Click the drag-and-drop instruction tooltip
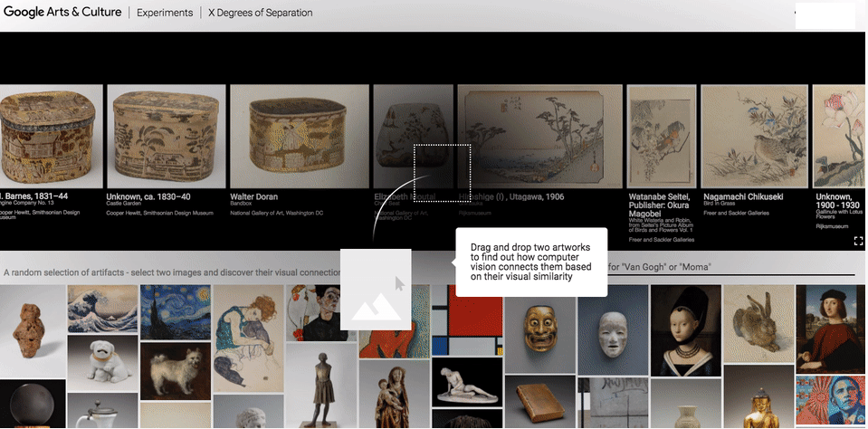Viewport: 868px width, 429px height. pos(531,262)
